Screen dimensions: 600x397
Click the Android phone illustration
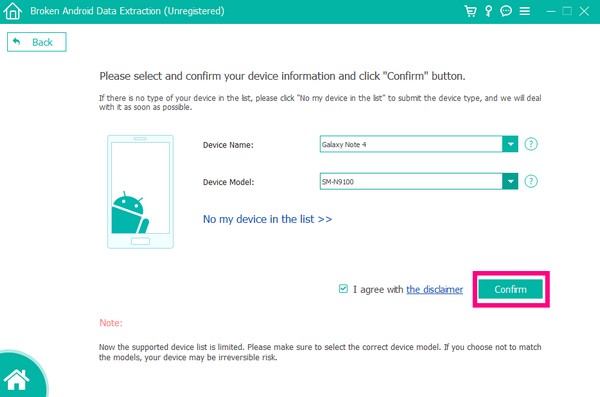(140, 192)
